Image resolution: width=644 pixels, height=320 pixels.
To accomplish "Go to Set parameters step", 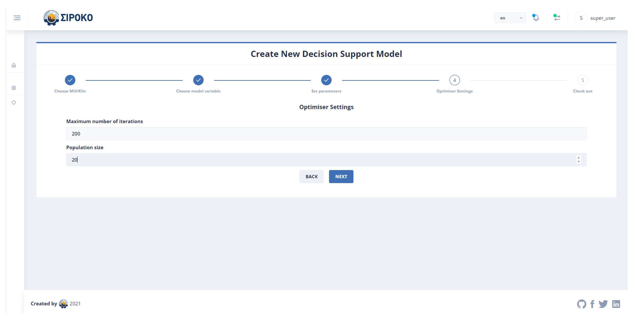I will pyautogui.click(x=326, y=80).
